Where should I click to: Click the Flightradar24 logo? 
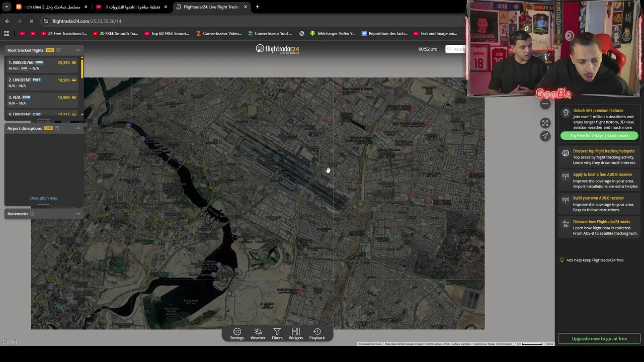(277, 49)
